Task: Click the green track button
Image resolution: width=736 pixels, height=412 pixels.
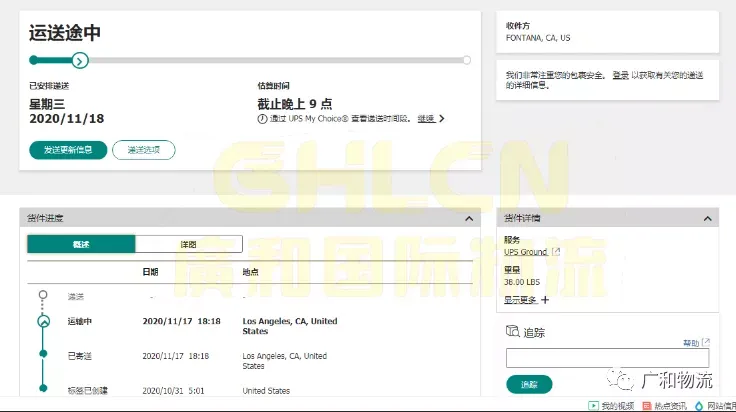Action: 529,384
